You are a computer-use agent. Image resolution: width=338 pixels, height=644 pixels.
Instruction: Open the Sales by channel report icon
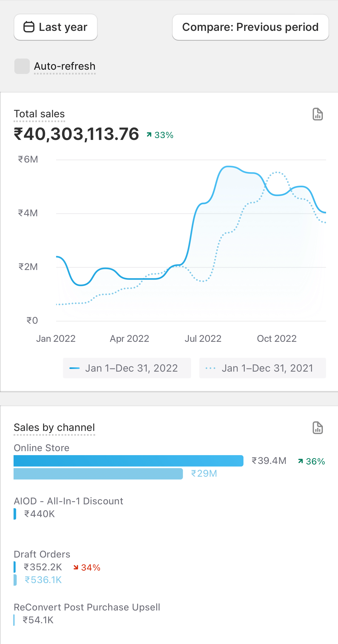coord(318,428)
